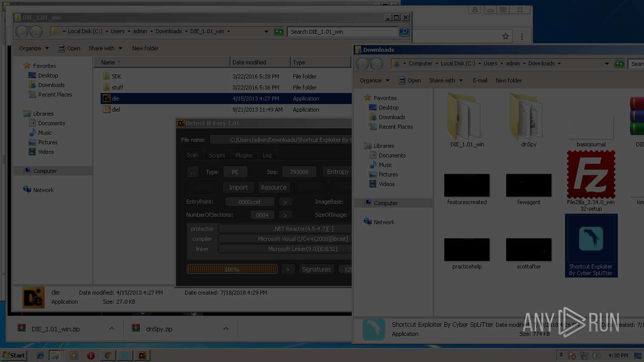Select the basisjournal file
Viewport: 644px width, 362px height.
pyautogui.click(x=591, y=130)
